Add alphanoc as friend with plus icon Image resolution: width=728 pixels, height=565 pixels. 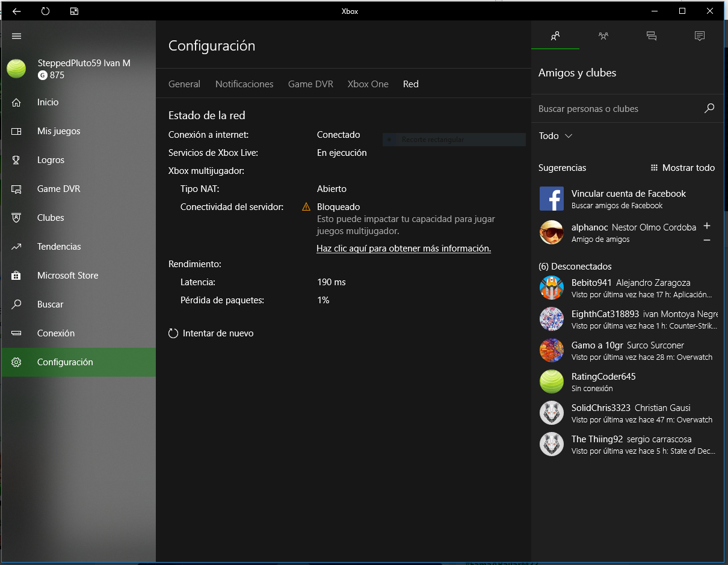click(x=707, y=226)
